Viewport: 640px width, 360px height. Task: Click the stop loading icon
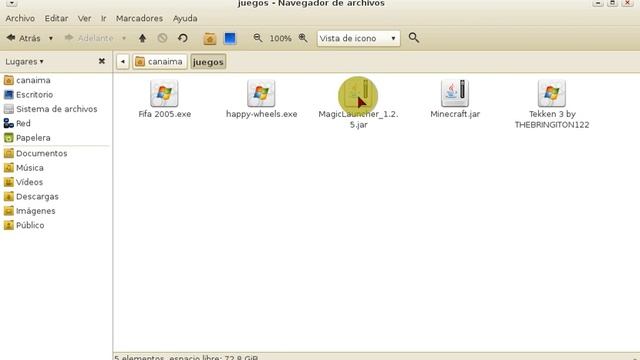click(x=162, y=38)
